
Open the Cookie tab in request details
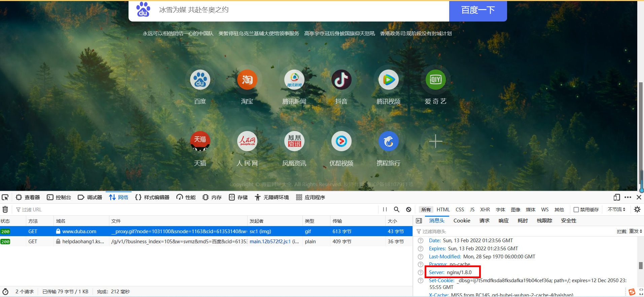pos(462,221)
